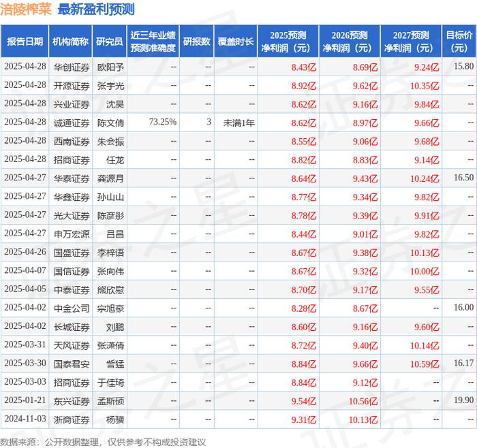This screenshot has height=448, width=477.
Task: Click analyst name 訾猛
Action: tap(115, 364)
